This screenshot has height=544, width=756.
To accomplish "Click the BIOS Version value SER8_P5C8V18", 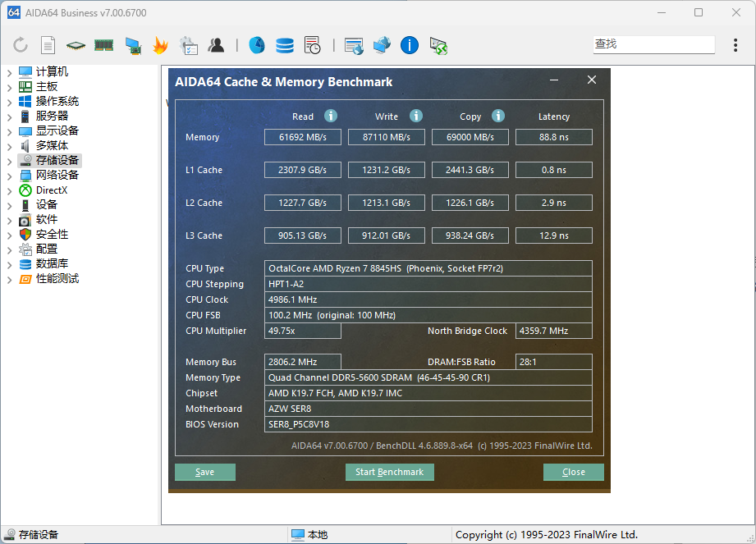I will point(428,424).
